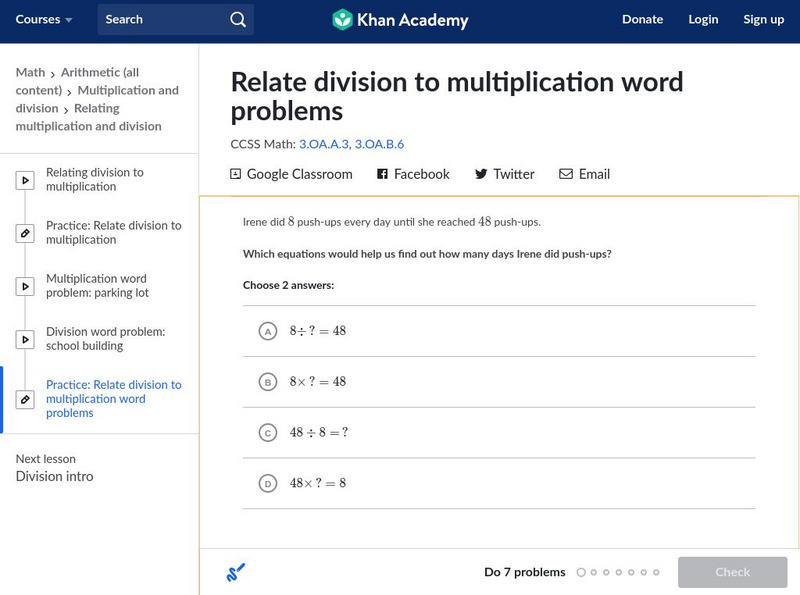This screenshot has height=595, width=800.
Task: Click the last problem progress circle
Action: (x=656, y=573)
